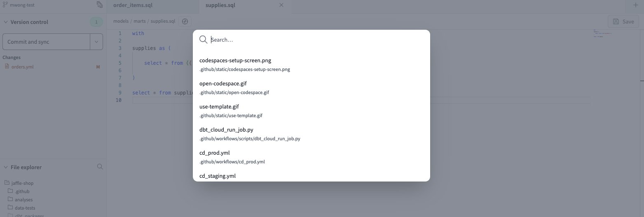644x217 pixels.
Task: Click the Save button
Action: [623, 21]
